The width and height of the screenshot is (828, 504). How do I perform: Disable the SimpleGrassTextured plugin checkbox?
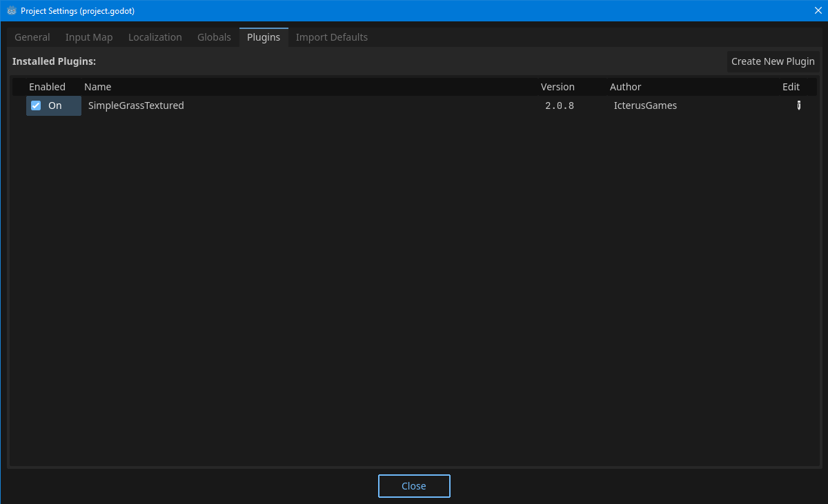click(36, 105)
